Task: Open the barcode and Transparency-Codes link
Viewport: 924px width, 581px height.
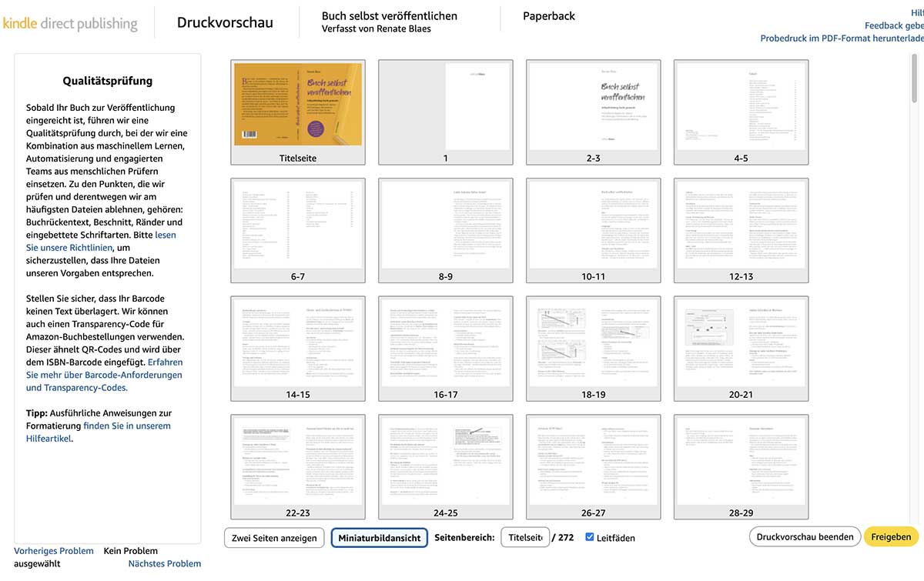Action: pos(104,375)
